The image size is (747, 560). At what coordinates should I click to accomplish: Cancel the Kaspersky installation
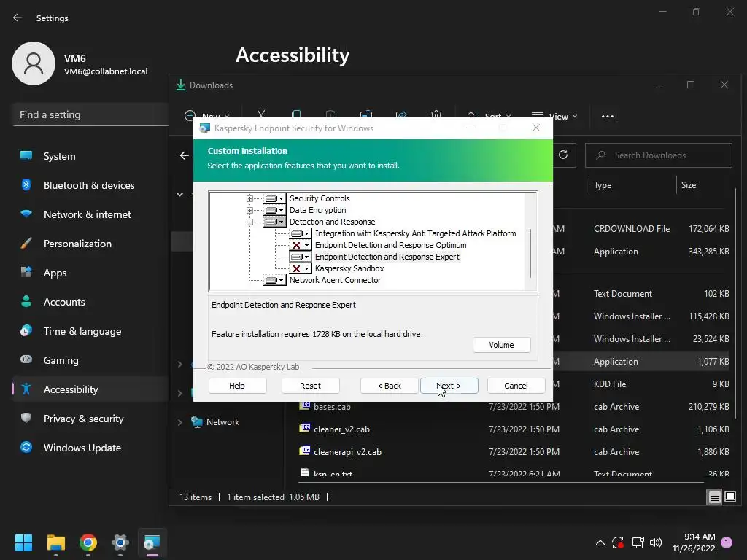tap(516, 386)
